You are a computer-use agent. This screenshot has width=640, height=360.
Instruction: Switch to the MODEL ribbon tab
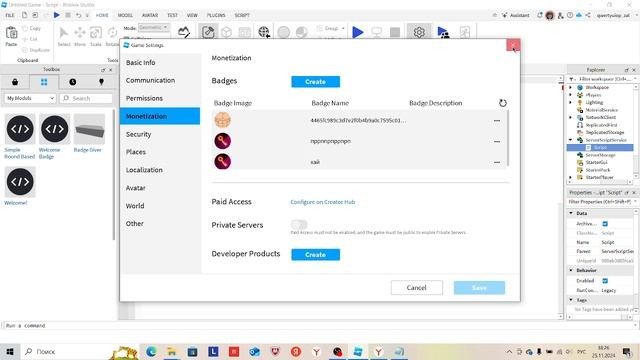(125, 15)
